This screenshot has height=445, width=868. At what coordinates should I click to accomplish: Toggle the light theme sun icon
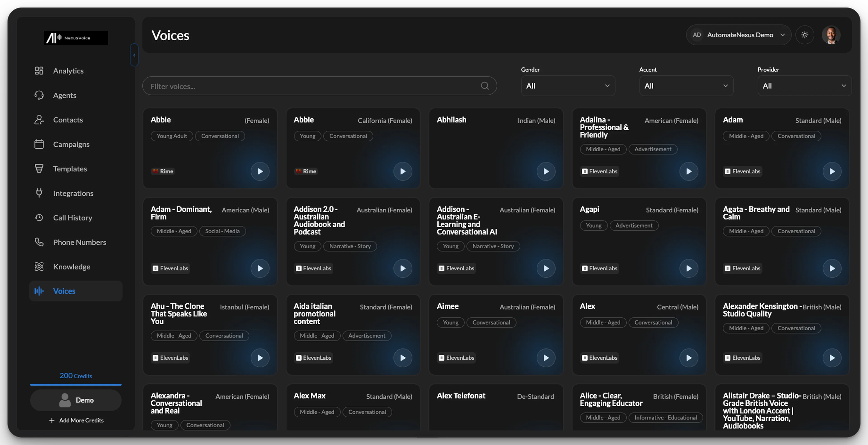[x=805, y=35]
